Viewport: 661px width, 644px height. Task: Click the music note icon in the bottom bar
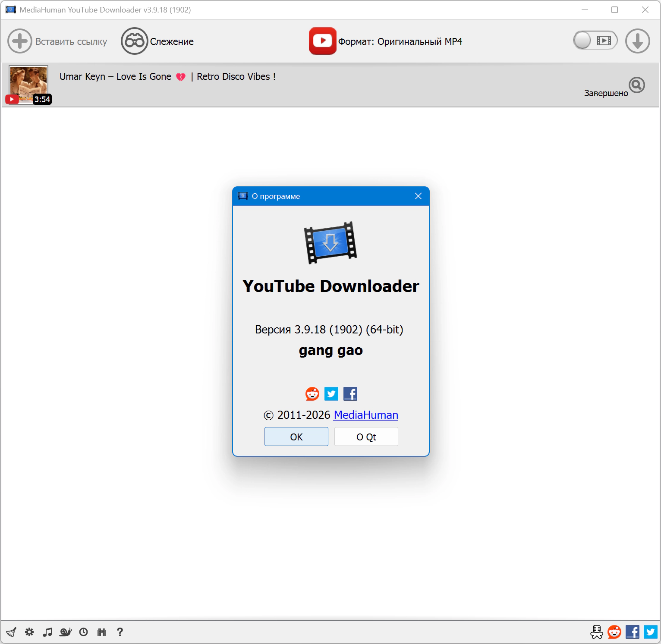click(47, 632)
